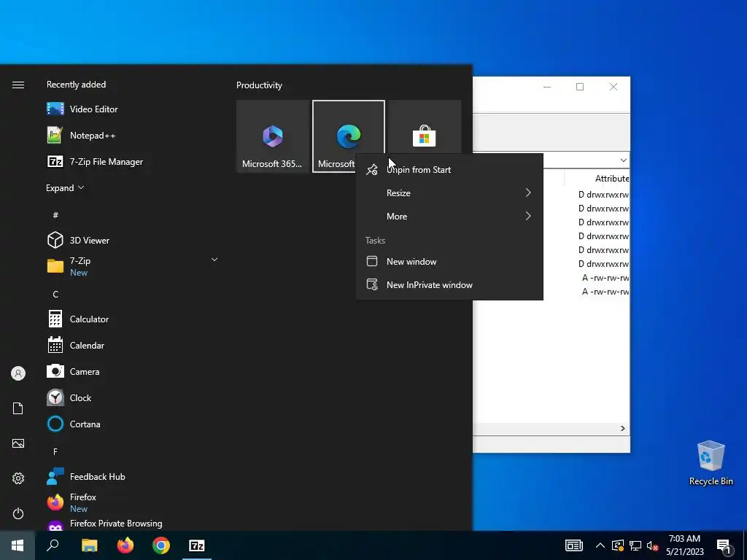Screen dimensions: 747x560
Task: Click the Productivity group title
Action: pos(259,85)
